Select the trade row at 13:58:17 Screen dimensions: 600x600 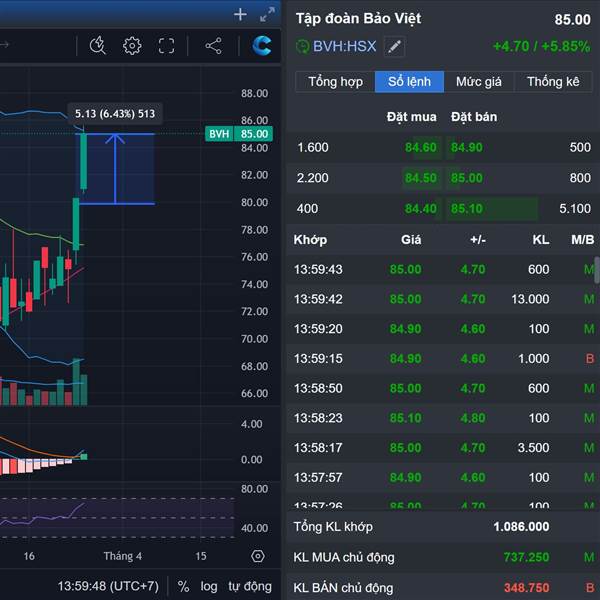(x=443, y=448)
